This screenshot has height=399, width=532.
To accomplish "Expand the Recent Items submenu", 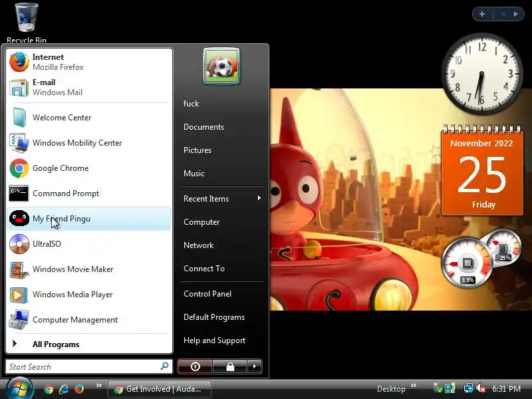I will [222, 198].
